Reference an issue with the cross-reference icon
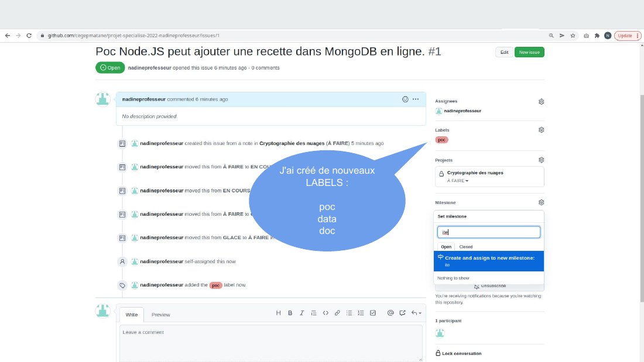644x362 pixels. [x=403, y=313]
